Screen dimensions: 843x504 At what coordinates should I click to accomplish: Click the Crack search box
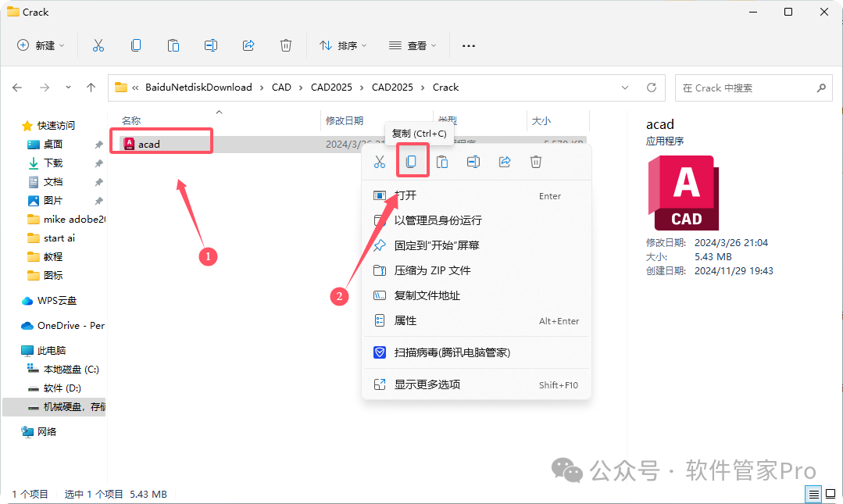(x=753, y=88)
